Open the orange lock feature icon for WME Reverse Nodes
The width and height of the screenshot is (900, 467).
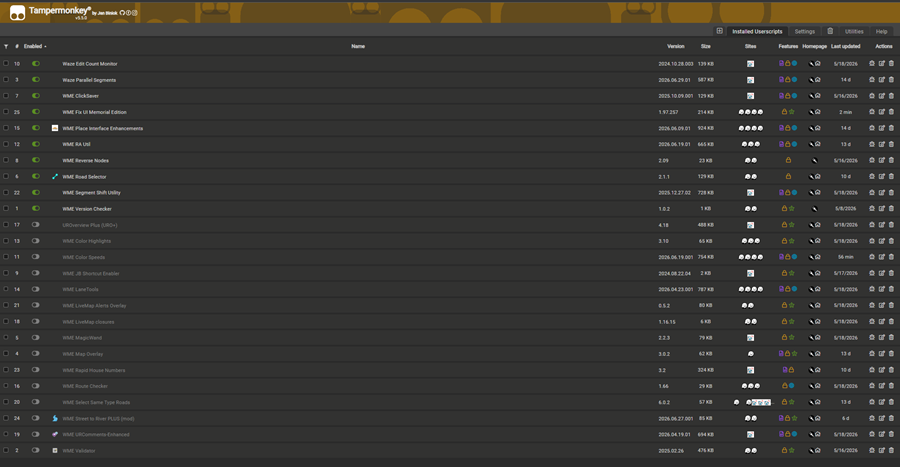coord(788,160)
